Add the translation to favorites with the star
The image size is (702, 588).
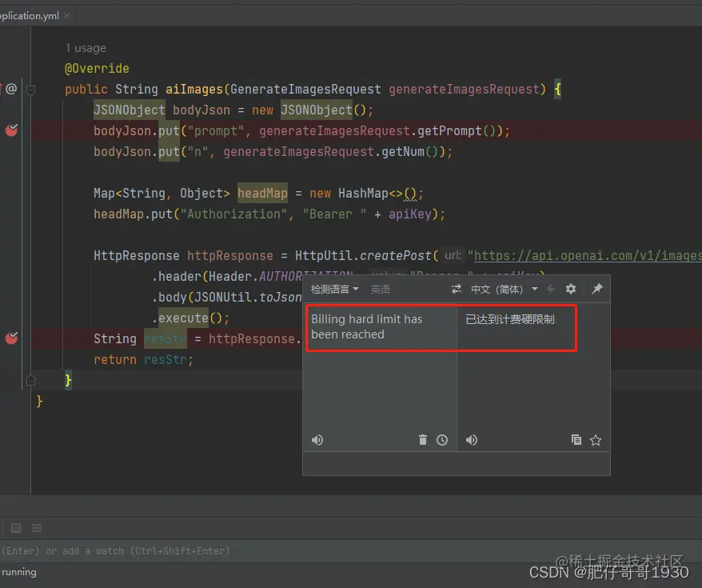pos(596,440)
